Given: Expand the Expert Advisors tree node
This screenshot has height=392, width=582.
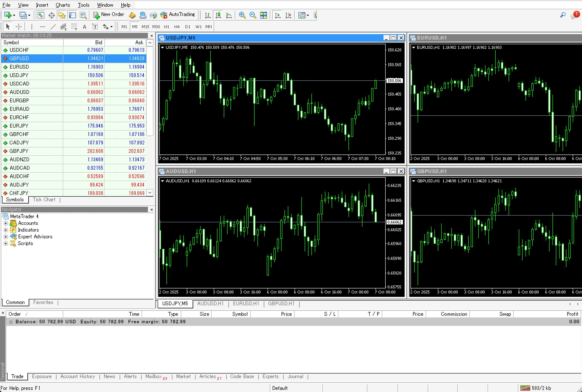Looking at the screenshot, I should [5, 237].
